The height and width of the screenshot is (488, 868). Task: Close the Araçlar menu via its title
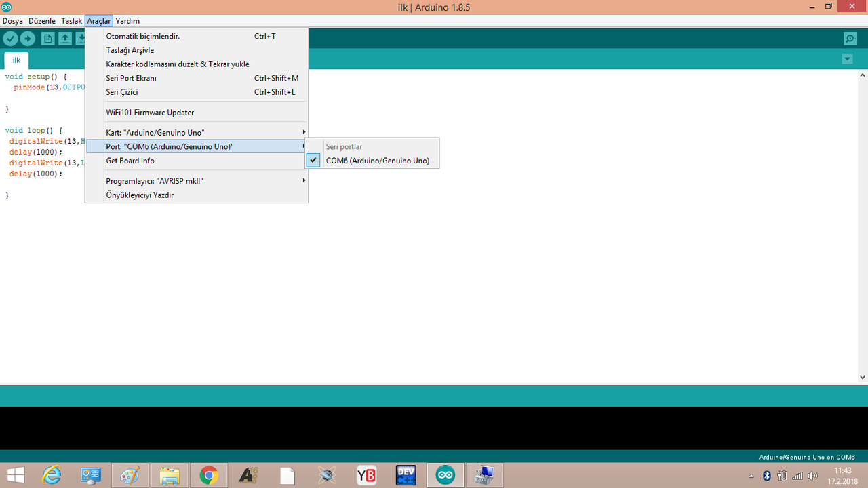(99, 21)
